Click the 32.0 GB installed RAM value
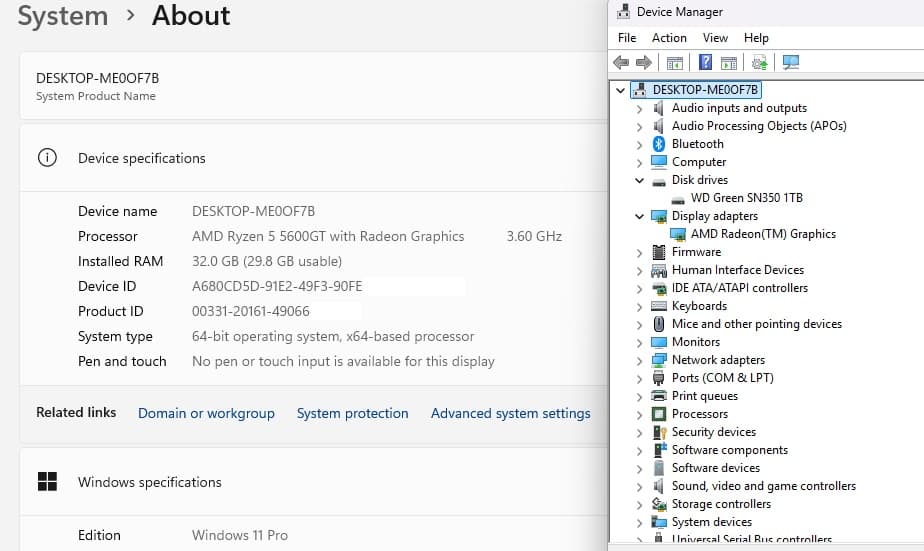 point(267,261)
